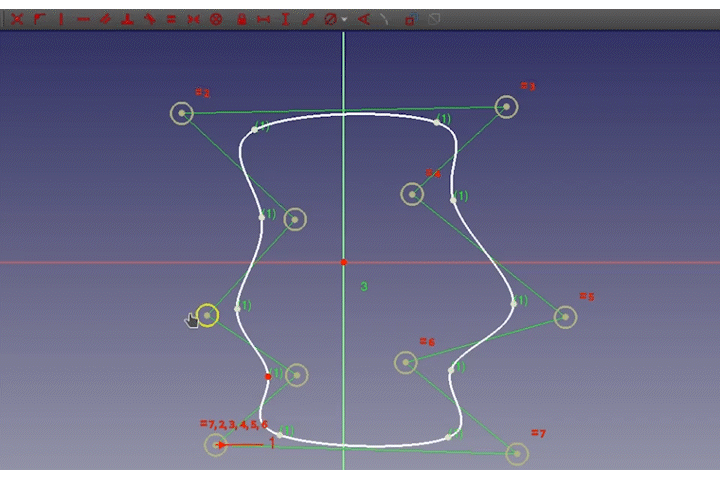
Task: Select the Point on Object constraint
Action: [39, 18]
